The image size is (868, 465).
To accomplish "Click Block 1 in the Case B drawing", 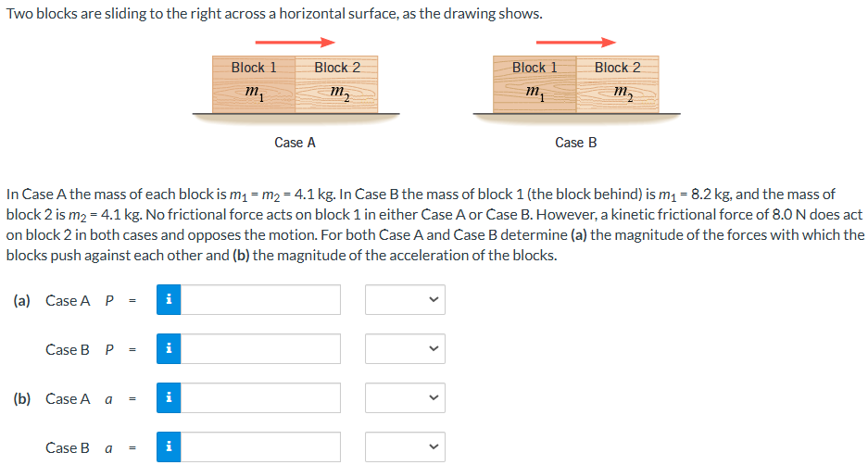I will coord(535,83).
